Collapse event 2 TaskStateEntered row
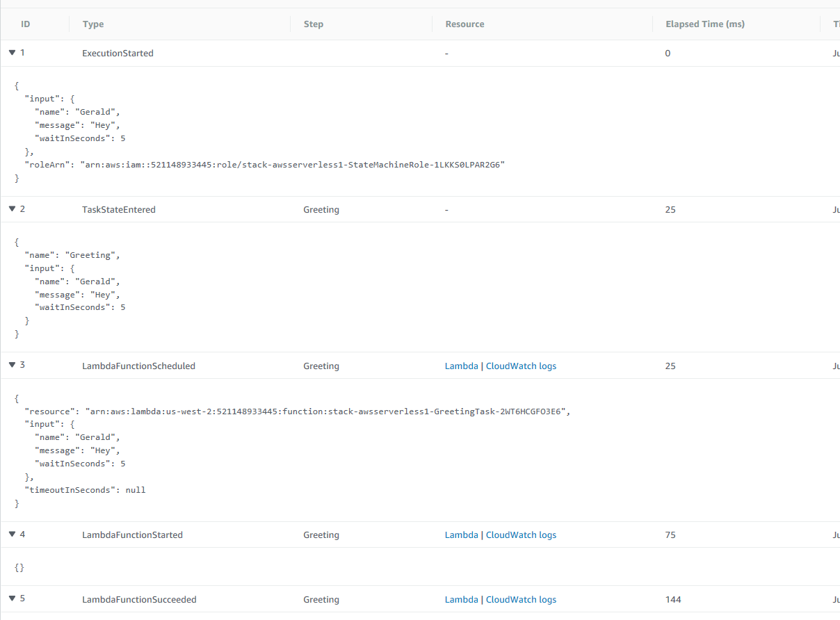This screenshot has width=840, height=620. click(13, 209)
